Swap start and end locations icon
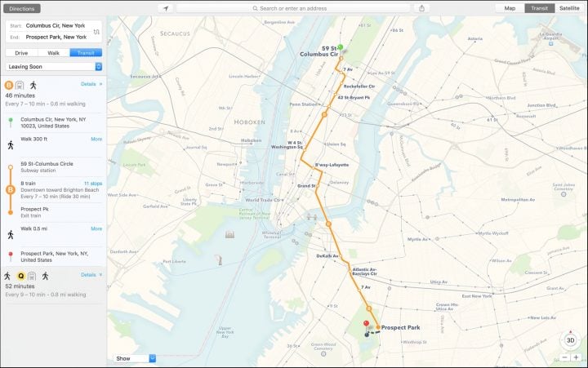588x368 pixels. (x=96, y=32)
